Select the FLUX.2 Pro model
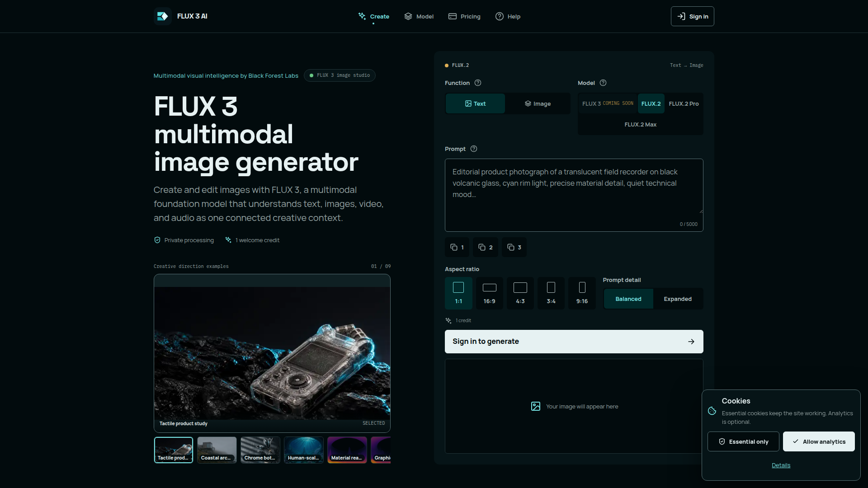Screen dimensions: 868x488 click(x=684, y=103)
